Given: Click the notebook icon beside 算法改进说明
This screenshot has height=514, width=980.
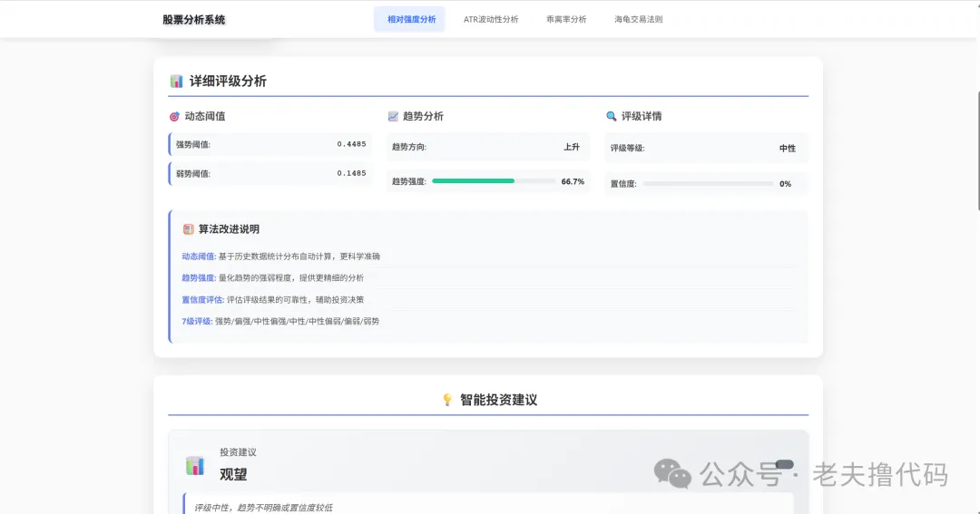Looking at the screenshot, I should [188, 229].
